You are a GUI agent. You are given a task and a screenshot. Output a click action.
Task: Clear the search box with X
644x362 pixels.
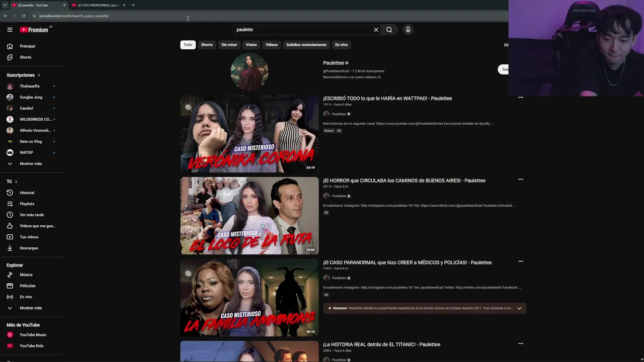pyautogui.click(x=376, y=30)
